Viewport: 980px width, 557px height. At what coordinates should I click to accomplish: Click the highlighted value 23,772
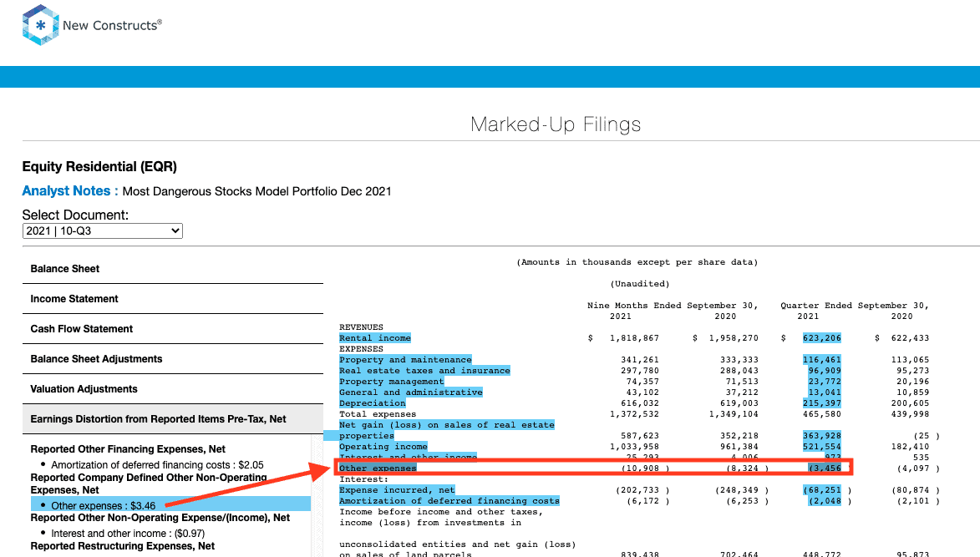[x=825, y=382]
